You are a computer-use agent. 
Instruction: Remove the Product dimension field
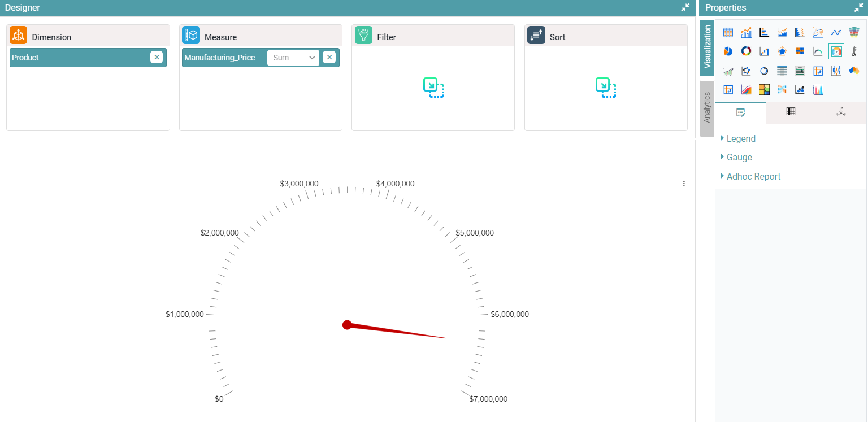click(x=157, y=57)
